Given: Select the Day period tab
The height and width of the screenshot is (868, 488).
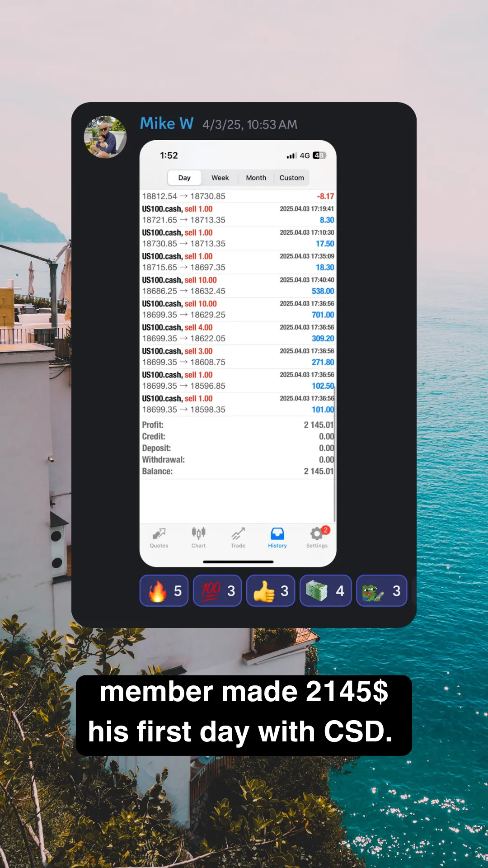Looking at the screenshot, I should tap(184, 178).
